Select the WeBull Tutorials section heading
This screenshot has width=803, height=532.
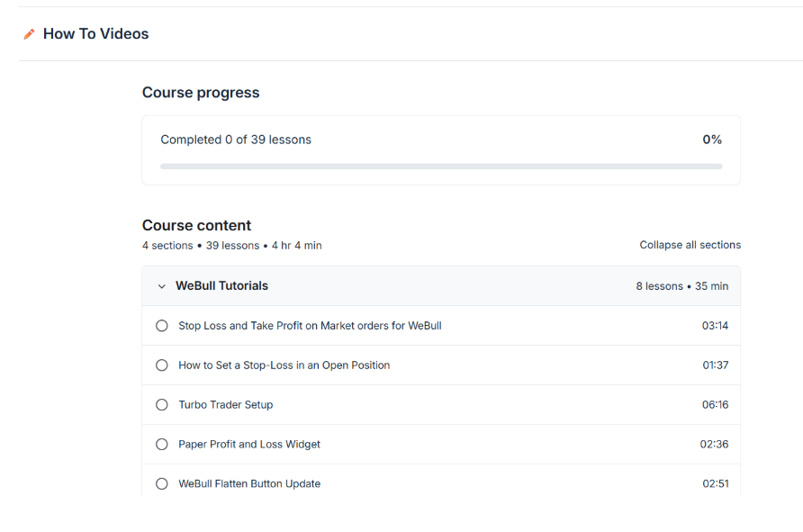point(221,286)
